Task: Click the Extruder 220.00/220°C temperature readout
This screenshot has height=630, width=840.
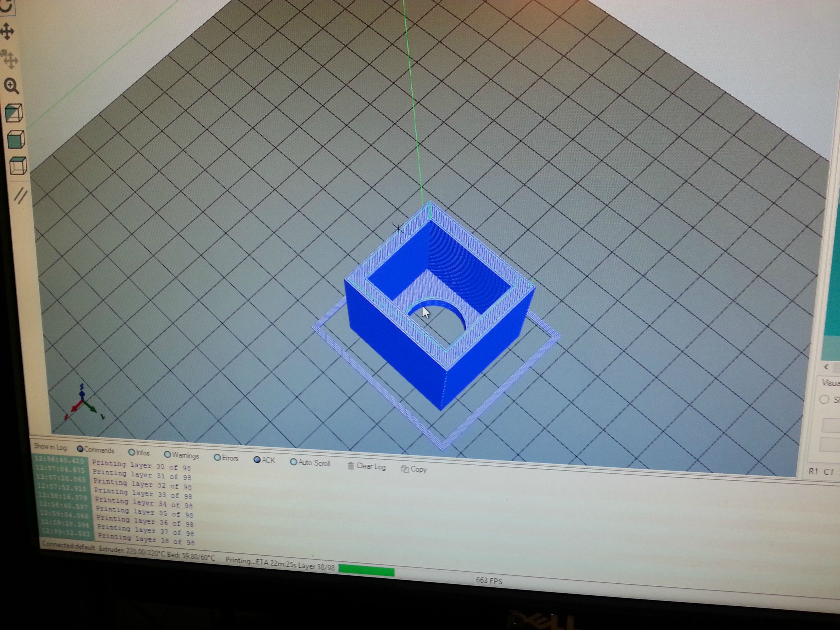Action: [x=132, y=551]
